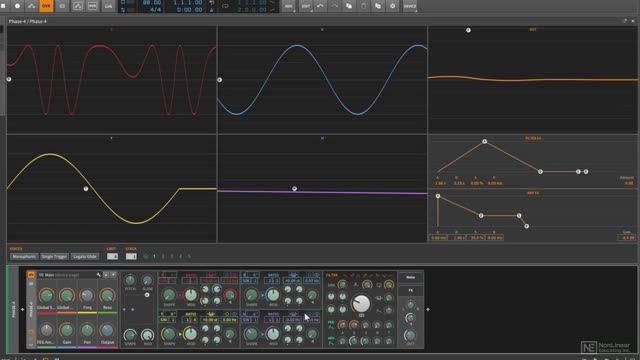Click the copy icon in top toolbar
This screenshot has width=640, height=360.
coord(349,6)
